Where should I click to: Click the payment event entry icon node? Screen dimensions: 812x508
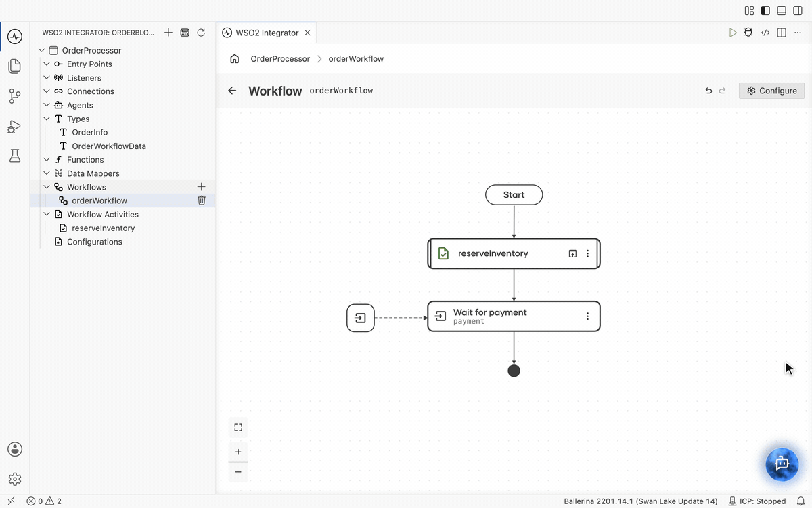pos(361,318)
